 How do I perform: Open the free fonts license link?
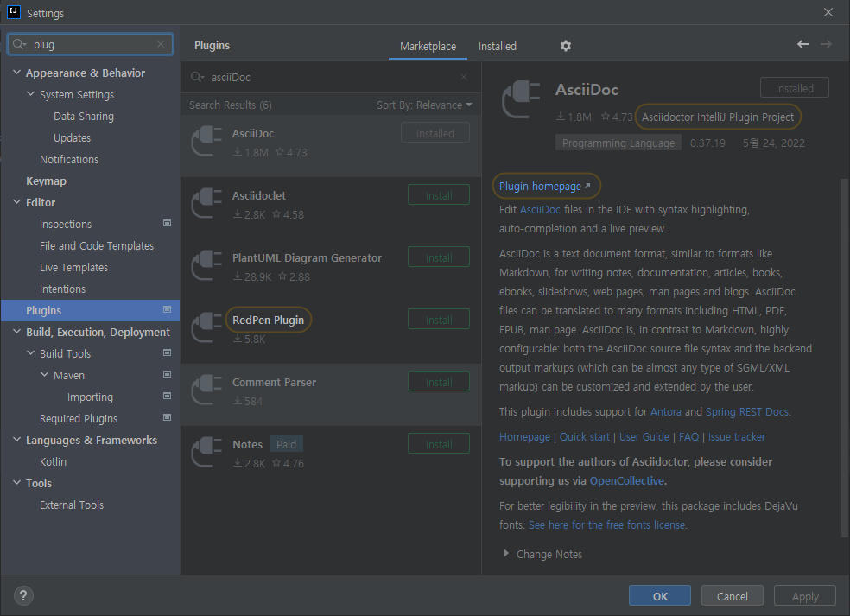606,525
